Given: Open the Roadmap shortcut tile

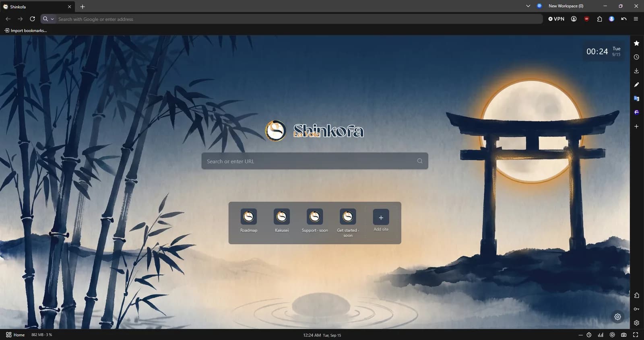Looking at the screenshot, I should click(249, 221).
